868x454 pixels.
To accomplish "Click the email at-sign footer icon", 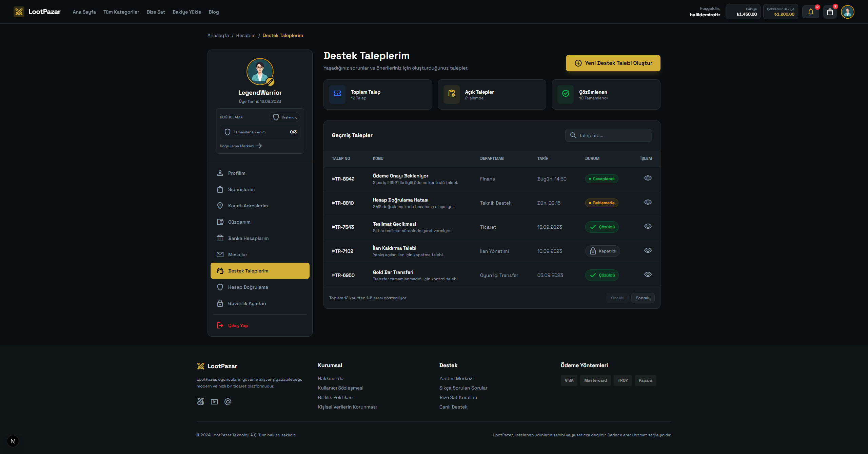I will pos(228,402).
